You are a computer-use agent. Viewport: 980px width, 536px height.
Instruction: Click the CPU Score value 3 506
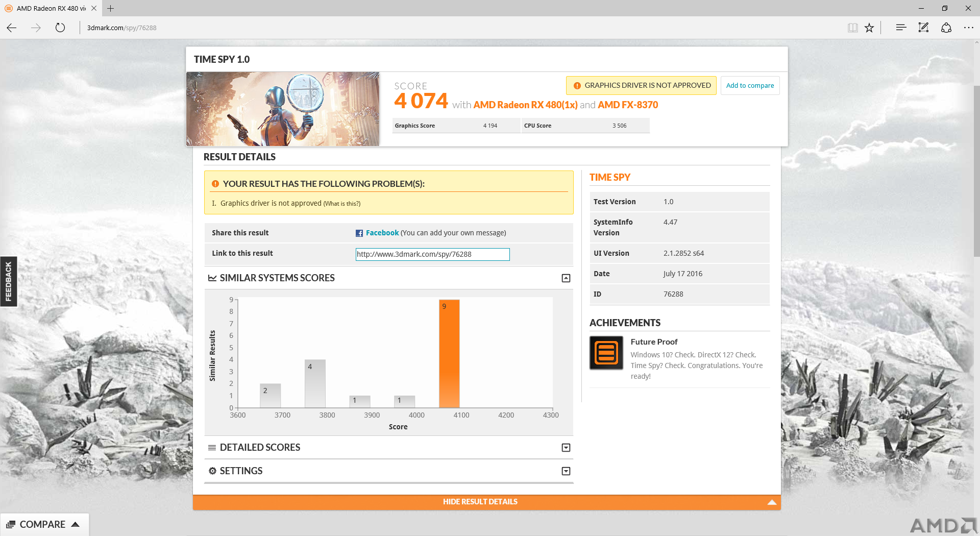tap(619, 126)
